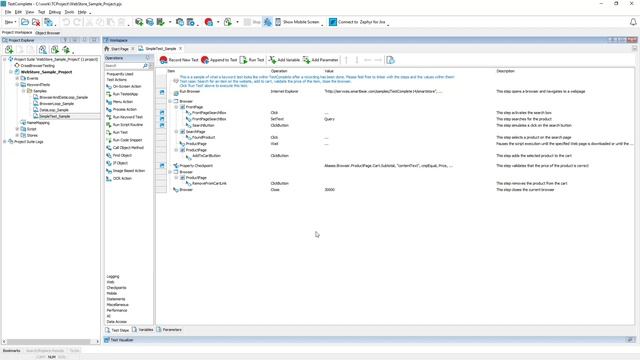The width and height of the screenshot is (640, 360).
Task: Click the Open project folder toolbar icon
Action: [25, 22]
